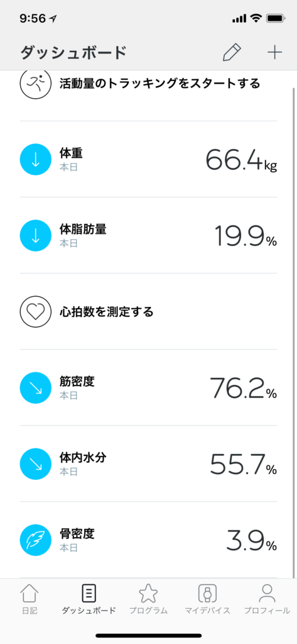Viewport: 297px width, 644px height.
Task: Tap the plus add icon
Action: (274, 53)
